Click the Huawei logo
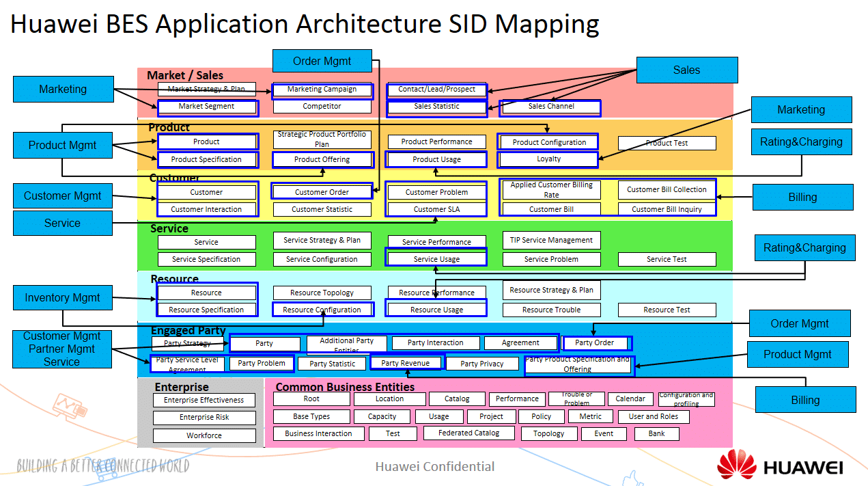Viewport: 868px width, 486px height. (779, 465)
